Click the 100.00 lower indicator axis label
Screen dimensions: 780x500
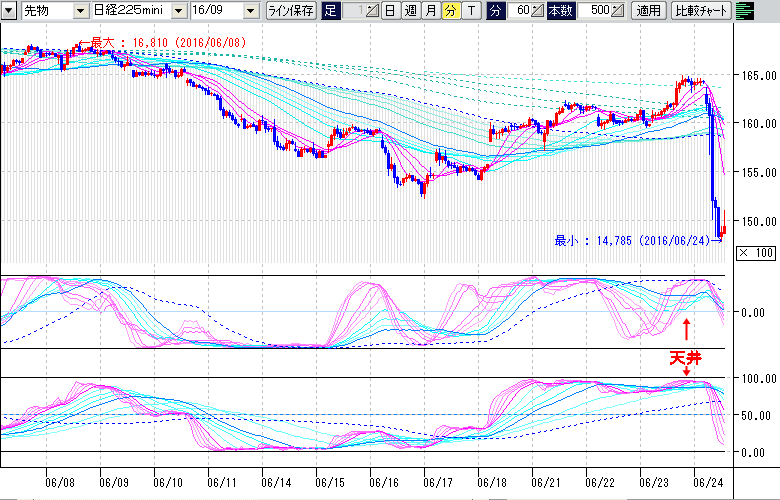(x=757, y=379)
